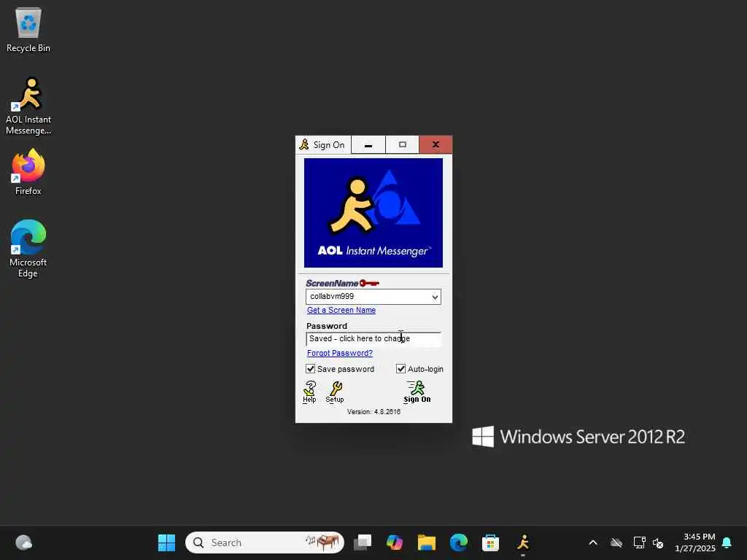Show hidden system tray icons

point(593,542)
